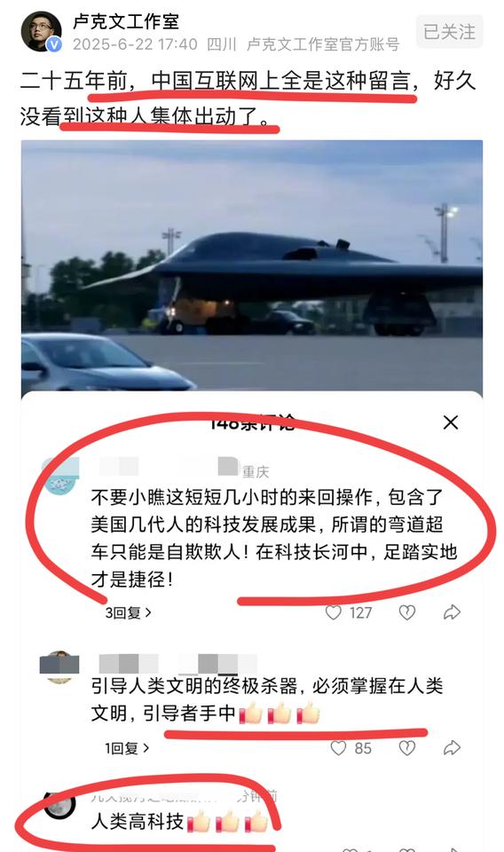
Task: Click the 卢克文工作室 account name
Action: click(126, 21)
